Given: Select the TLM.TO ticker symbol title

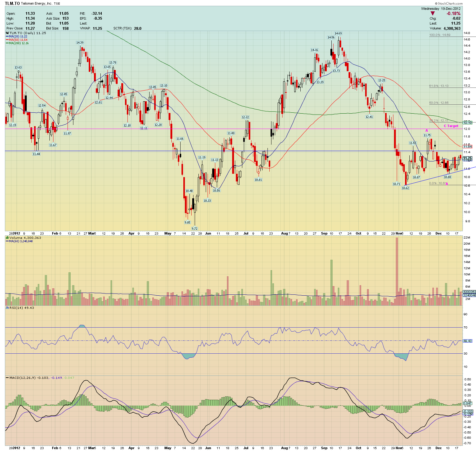Looking at the screenshot, I should click(x=12, y=3).
